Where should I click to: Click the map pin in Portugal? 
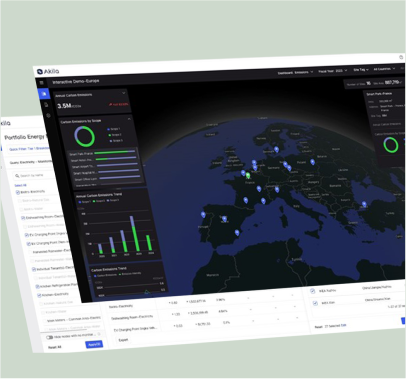coord(203,214)
